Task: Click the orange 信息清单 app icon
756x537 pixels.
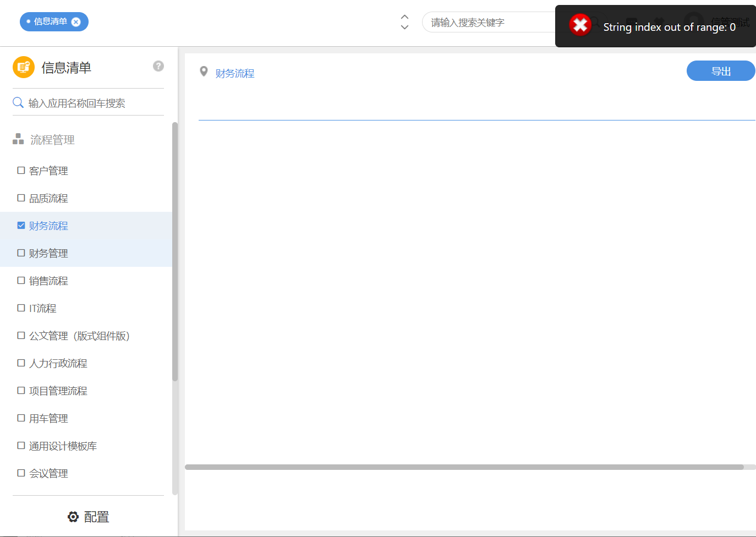Action: (24, 67)
